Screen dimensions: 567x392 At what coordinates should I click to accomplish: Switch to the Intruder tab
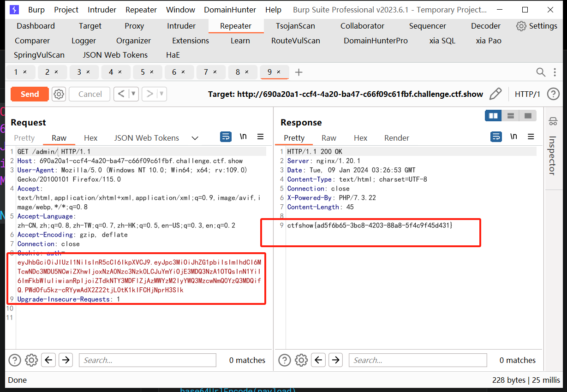pos(181,26)
